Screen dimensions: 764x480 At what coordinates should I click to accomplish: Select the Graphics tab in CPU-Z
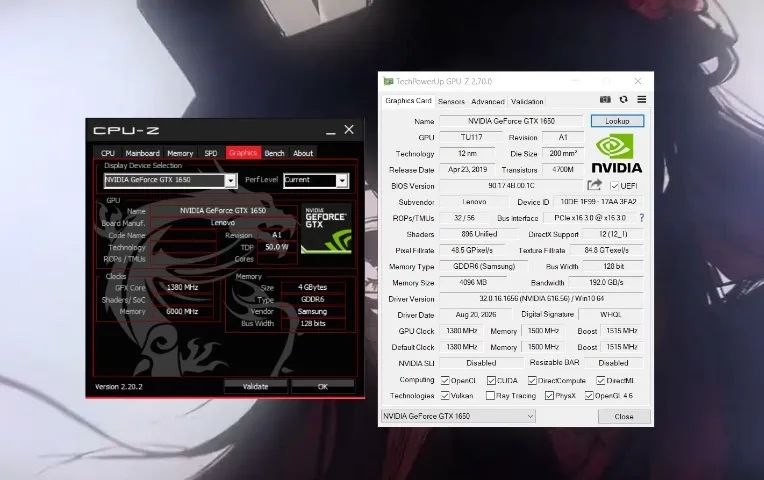coord(243,153)
